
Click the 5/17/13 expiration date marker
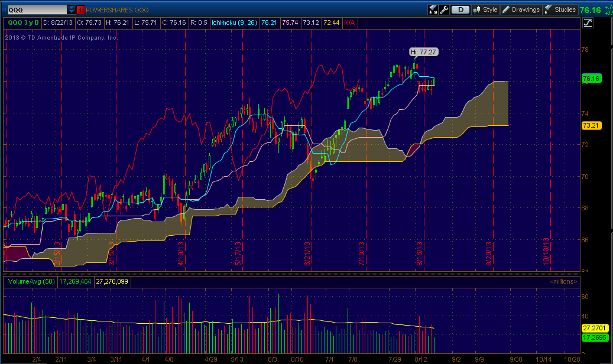238,253
